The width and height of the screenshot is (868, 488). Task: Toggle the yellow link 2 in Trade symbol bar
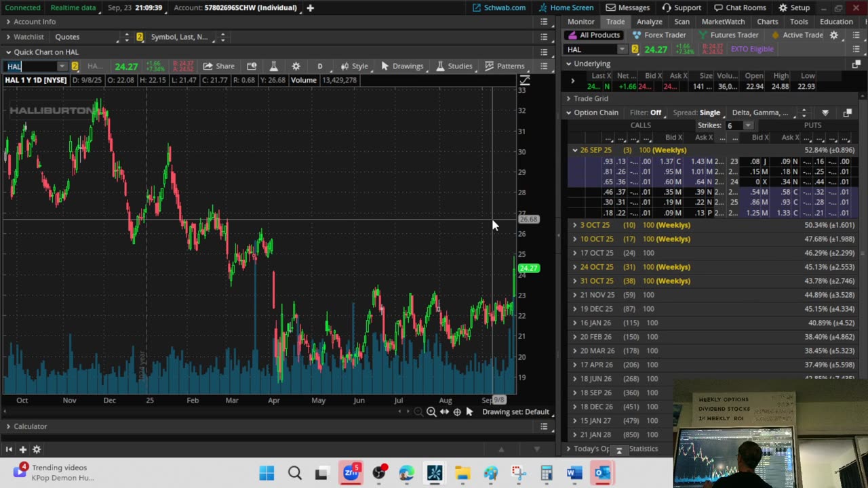point(635,49)
